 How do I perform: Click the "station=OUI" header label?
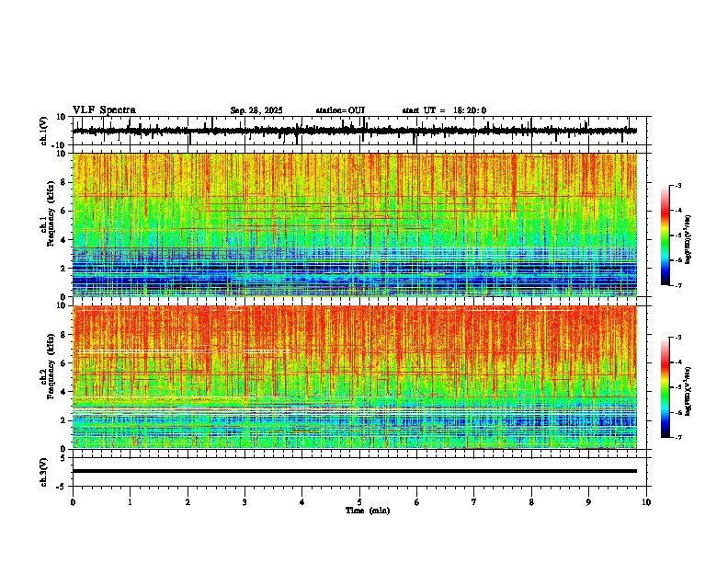340,110
